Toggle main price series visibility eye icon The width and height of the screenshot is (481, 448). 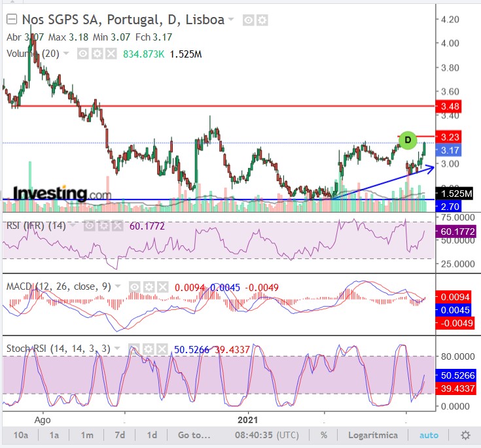pos(248,20)
